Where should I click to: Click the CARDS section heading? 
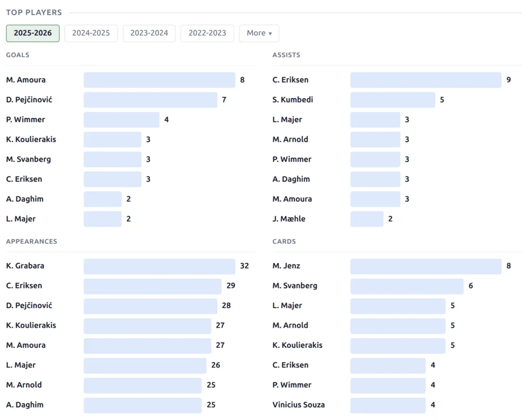point(284,241)
